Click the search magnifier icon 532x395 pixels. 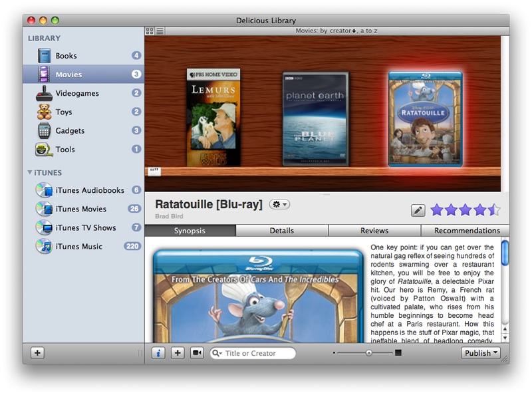point(216,353)
